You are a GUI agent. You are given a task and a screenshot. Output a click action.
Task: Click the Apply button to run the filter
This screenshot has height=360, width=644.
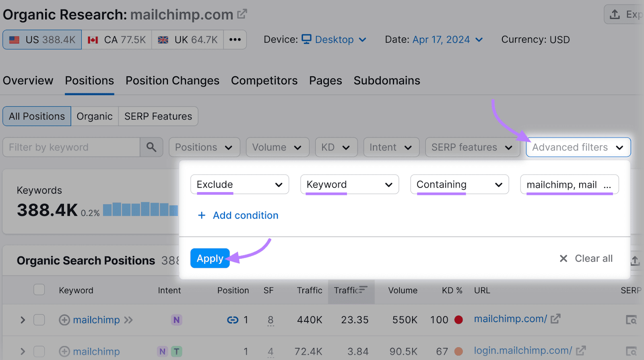[210, 258]
